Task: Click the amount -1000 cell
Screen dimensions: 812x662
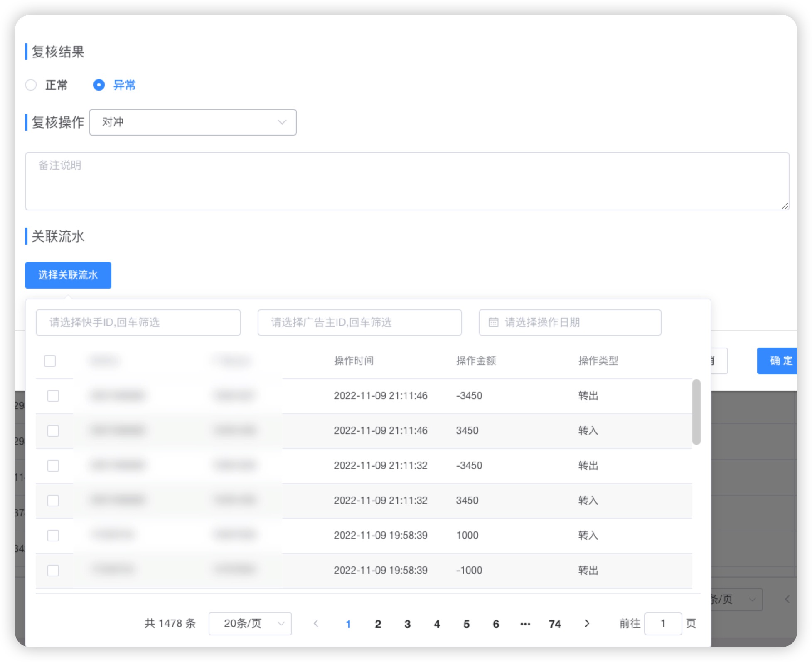Action: (x=469, y=570)
